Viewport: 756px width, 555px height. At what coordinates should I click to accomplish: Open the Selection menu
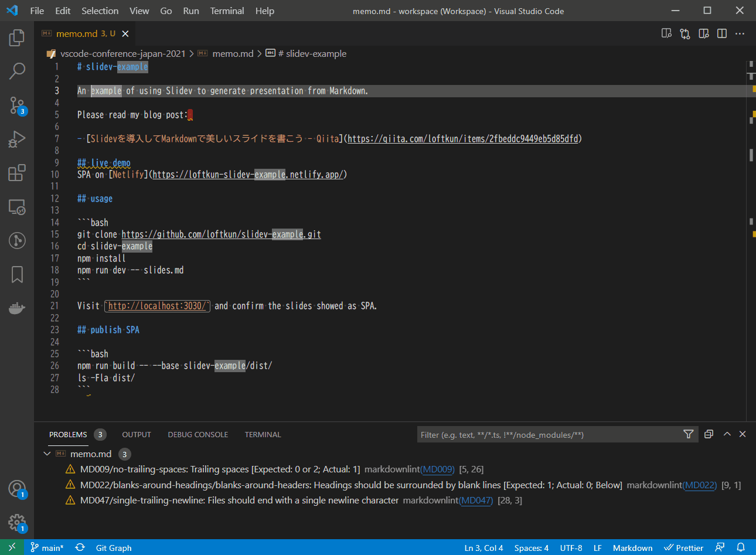(100, 11)
